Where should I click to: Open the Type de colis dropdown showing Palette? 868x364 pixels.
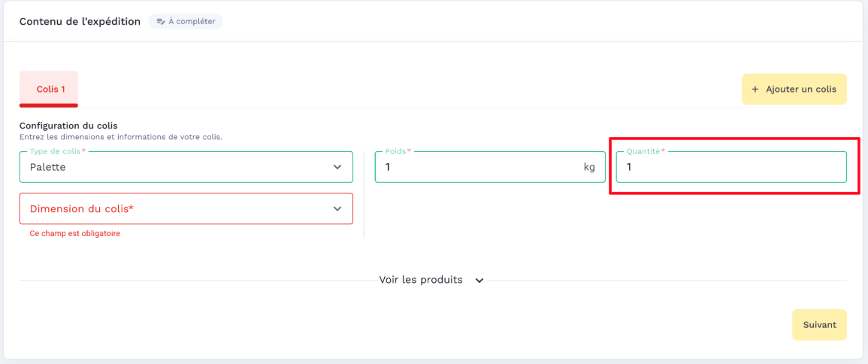tap(186, 167)
